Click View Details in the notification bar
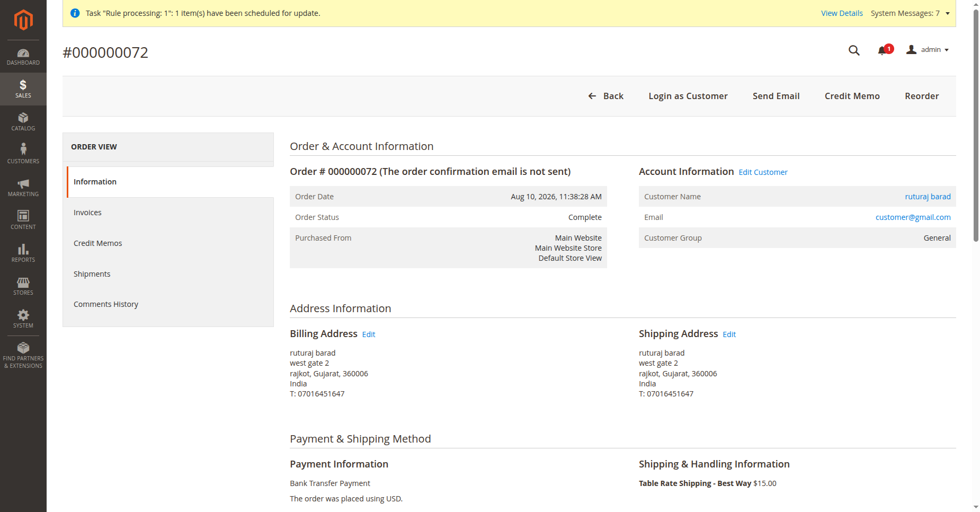 (842, 13)
